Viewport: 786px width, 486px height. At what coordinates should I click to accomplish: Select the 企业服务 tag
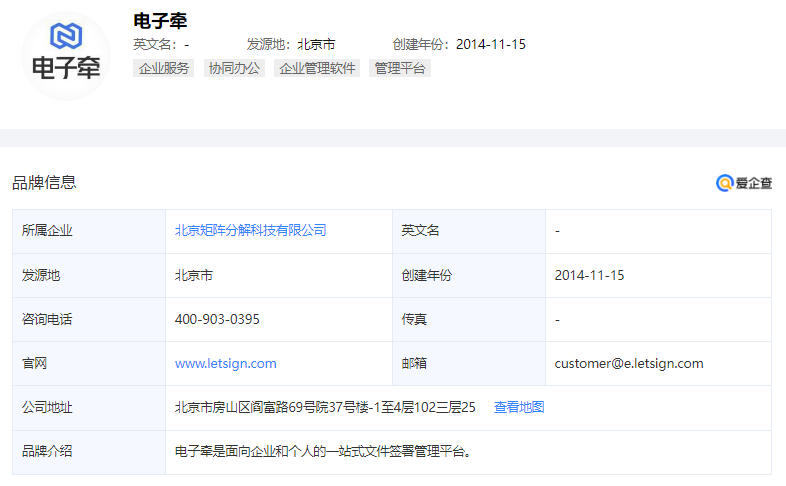pyautogui.click(x=164, y=68)
